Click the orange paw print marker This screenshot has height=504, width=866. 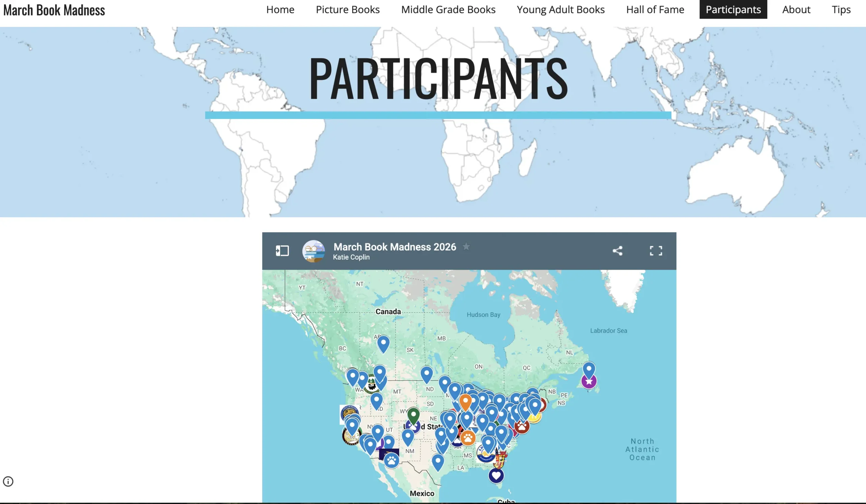[x=468, y=438]
